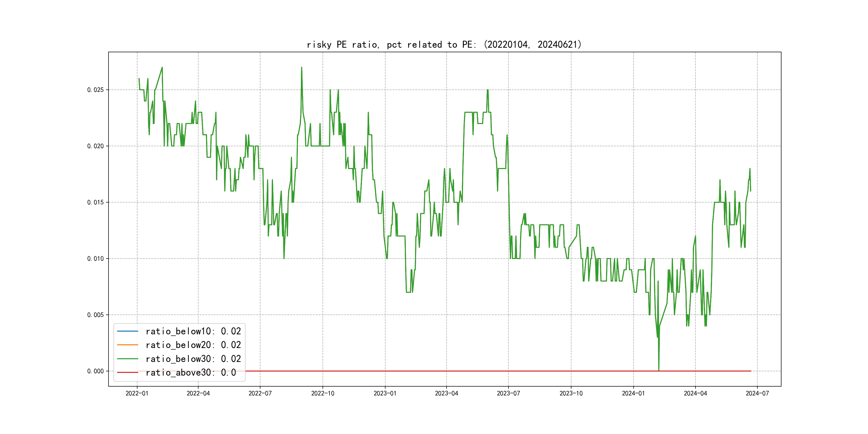Image resolution: width=868 pixels, height=434 pixels.
Task: Click the red ratio_above30 legend line
Action: 127,372
